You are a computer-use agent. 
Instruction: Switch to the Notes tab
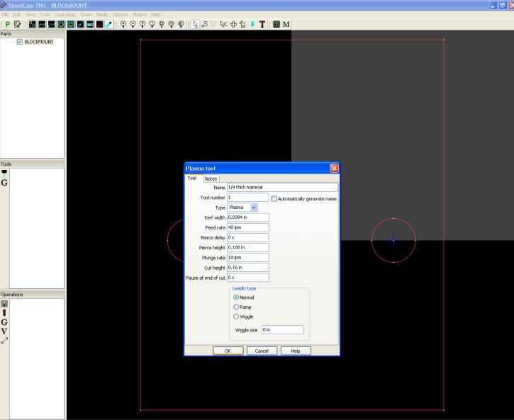click(211, 178)
